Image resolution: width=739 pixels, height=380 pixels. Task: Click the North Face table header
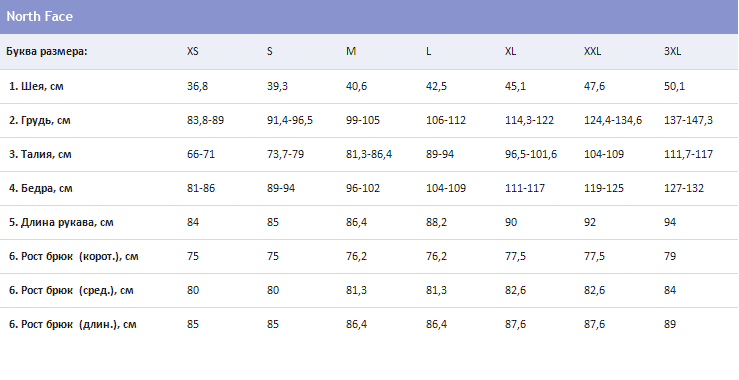[x=40, y=17]
